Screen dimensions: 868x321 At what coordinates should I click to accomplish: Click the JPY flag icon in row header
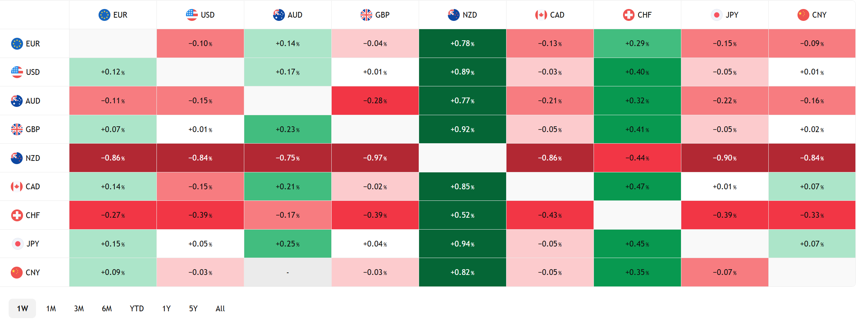[18, 244]
